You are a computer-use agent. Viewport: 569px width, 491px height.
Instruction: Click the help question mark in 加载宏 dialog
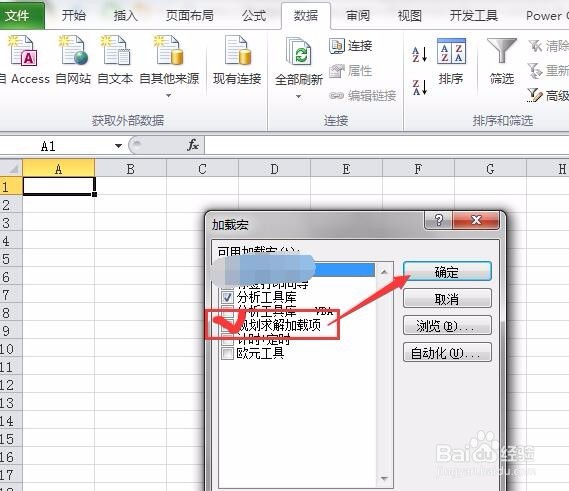click(x=439, y=220)
